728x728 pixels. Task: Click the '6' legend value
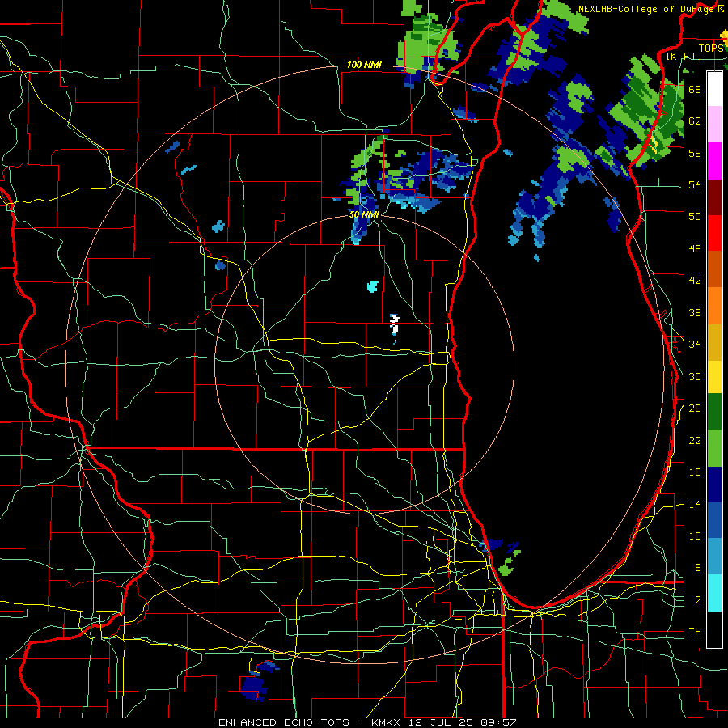[697, 568]
